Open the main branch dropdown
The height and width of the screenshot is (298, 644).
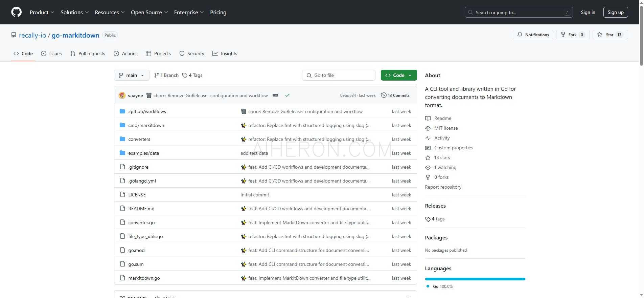coord(132,75)
